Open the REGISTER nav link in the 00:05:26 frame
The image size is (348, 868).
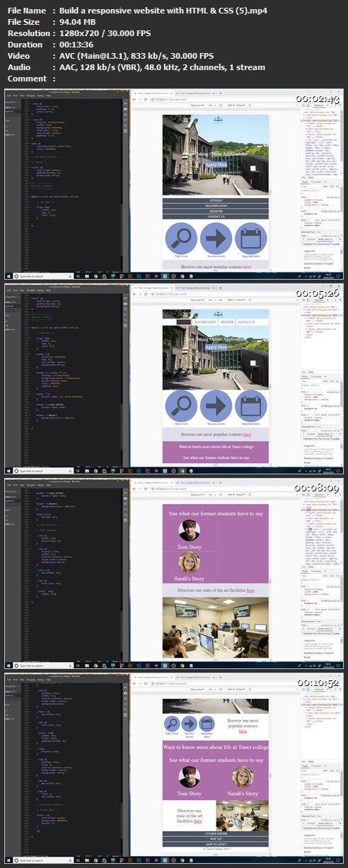pyautogui.click(x=226, y=322)
